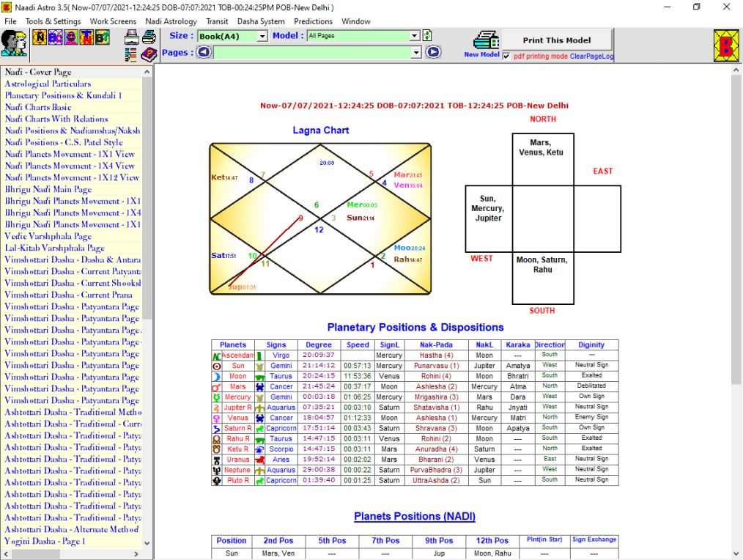Screen dimensions: 743x560
Task: Open the purple help book icon
Action: click(x=149, y=54)
